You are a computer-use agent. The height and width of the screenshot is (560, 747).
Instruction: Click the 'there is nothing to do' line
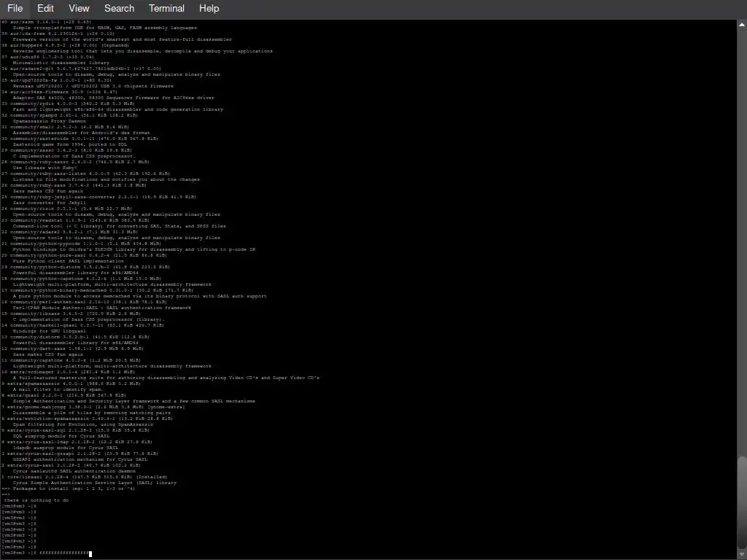36,500
